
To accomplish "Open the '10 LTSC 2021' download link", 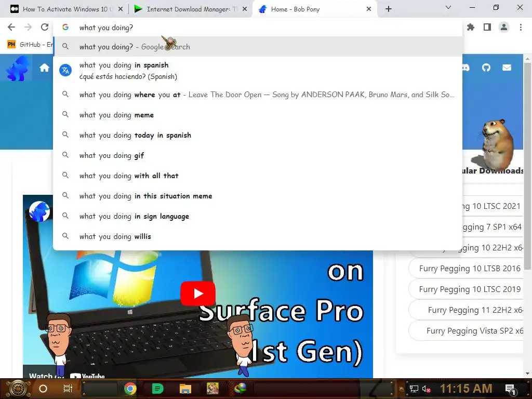I will pos(493,206).
